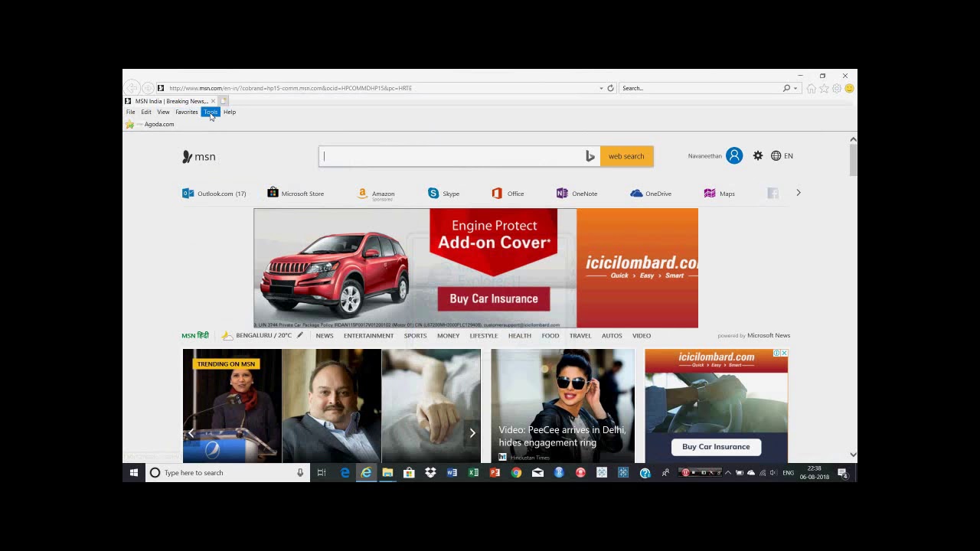Change language via EN globe

click(x=782, y=156)
